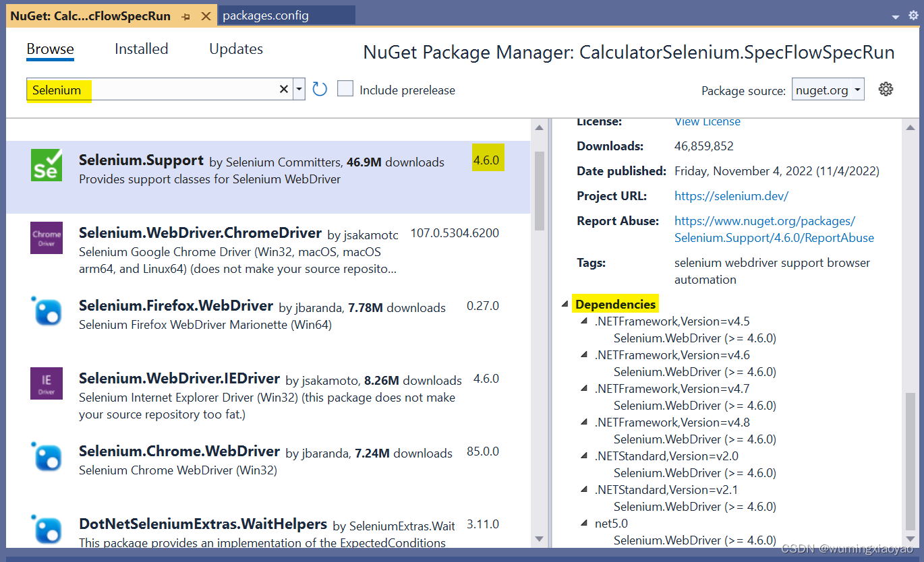Viewport: 924px width, 562px height.
Task: Collapse the net5.0 dependency node
Action: tap(584, 524)
